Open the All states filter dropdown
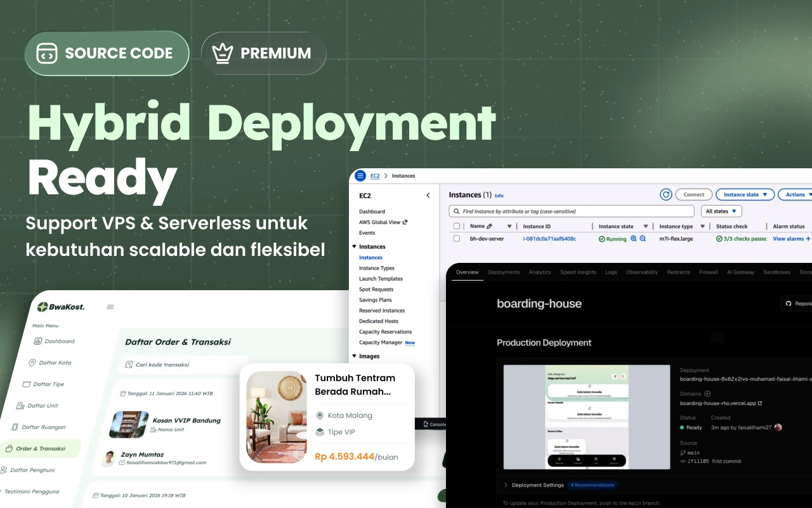The image size is (812, 508). coord(721,211)
